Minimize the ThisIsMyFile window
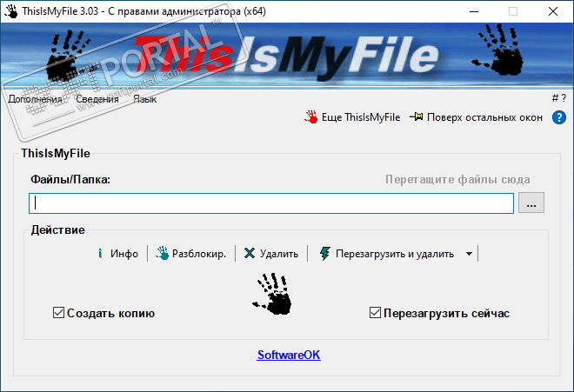Screen dimensions: 574x392 coord(474,11)
